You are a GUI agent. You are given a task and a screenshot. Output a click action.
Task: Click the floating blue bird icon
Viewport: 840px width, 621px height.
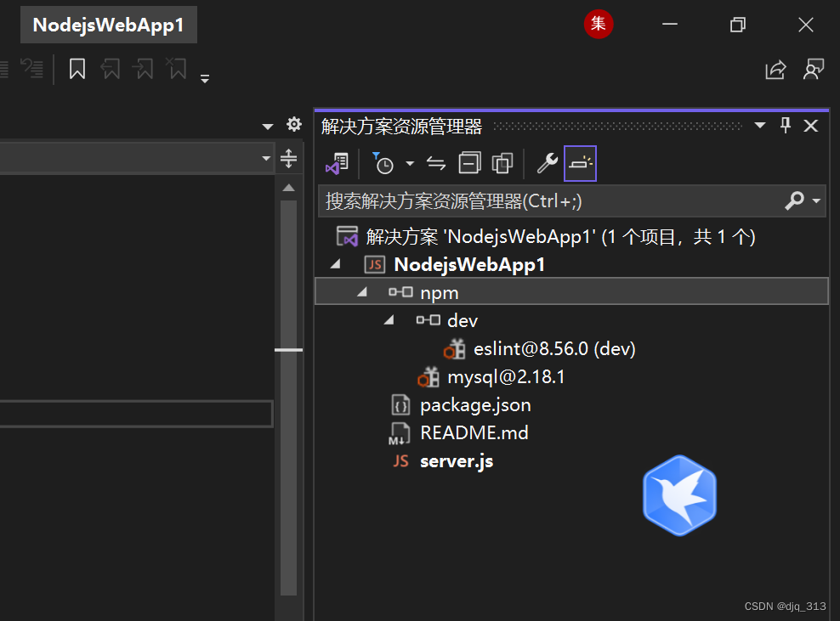tap(679, 495)
